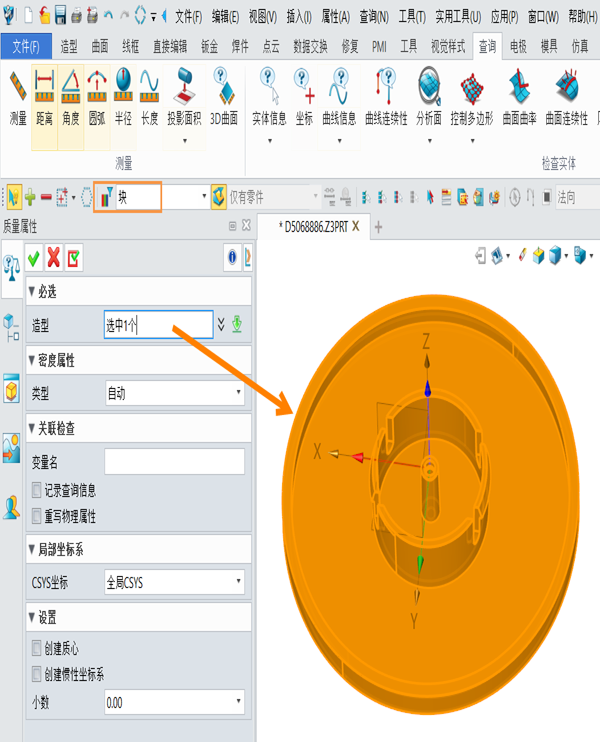Select the 长度 length measurement tool
This screenshot has height=742, width=600.
click(150, 98)
